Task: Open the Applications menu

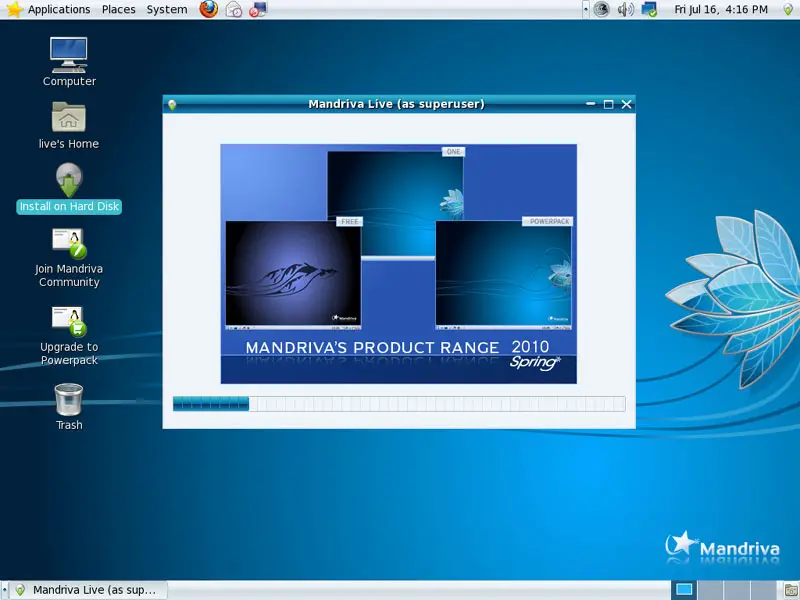Action: click(x=59, y=9)
